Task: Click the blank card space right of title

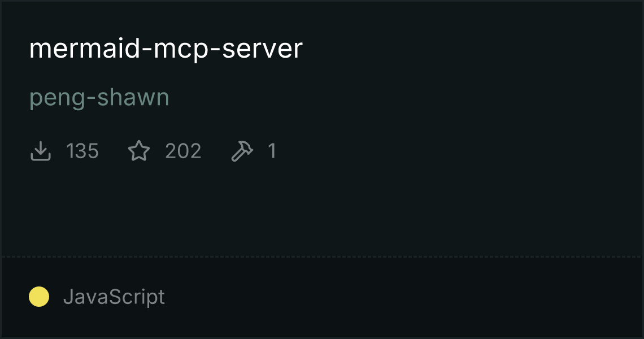Action: click(472, 49)
